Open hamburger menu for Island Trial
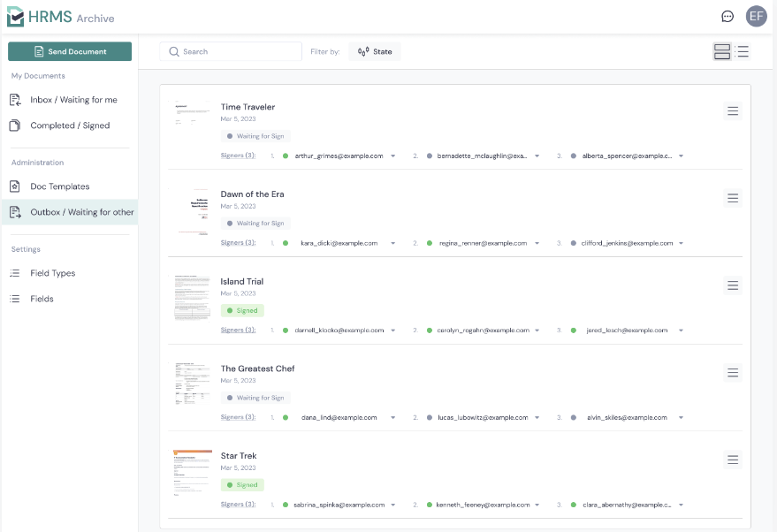 [733, 285]
